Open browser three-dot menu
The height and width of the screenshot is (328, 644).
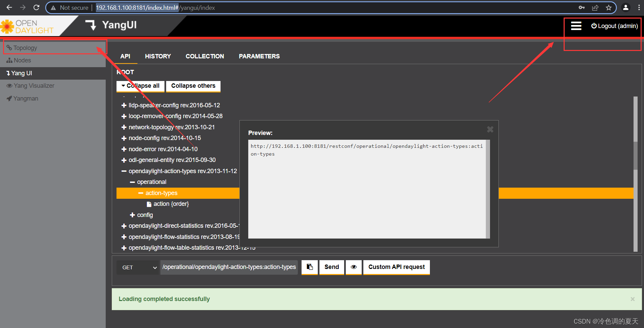639,7
